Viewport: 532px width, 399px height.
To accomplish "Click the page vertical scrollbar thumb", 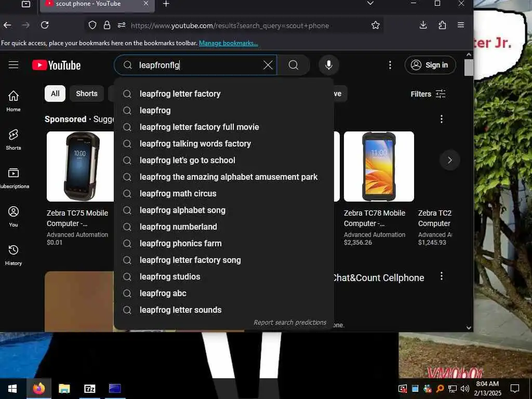I will [x=469, y=68].
